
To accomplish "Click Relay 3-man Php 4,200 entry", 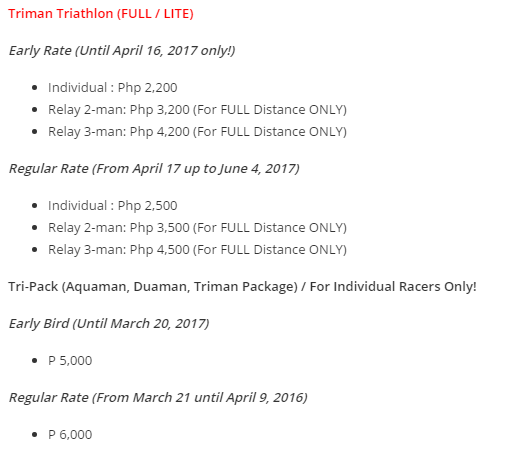I will [197, 132].
